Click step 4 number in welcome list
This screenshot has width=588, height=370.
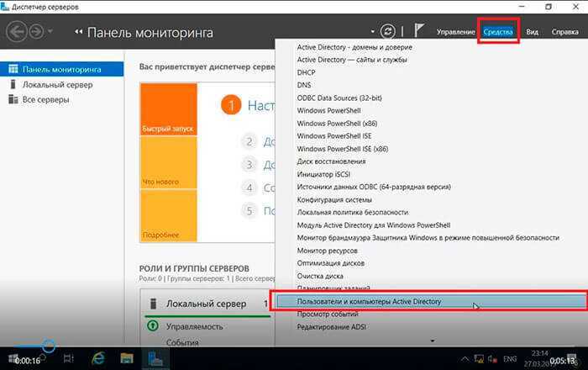(249, 188)
